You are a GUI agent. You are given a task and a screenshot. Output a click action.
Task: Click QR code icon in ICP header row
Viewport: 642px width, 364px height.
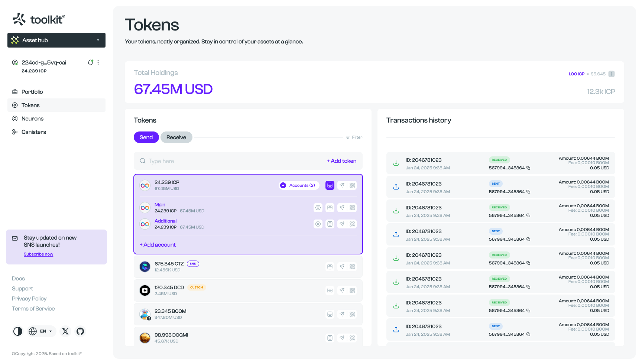coord(352,185)
